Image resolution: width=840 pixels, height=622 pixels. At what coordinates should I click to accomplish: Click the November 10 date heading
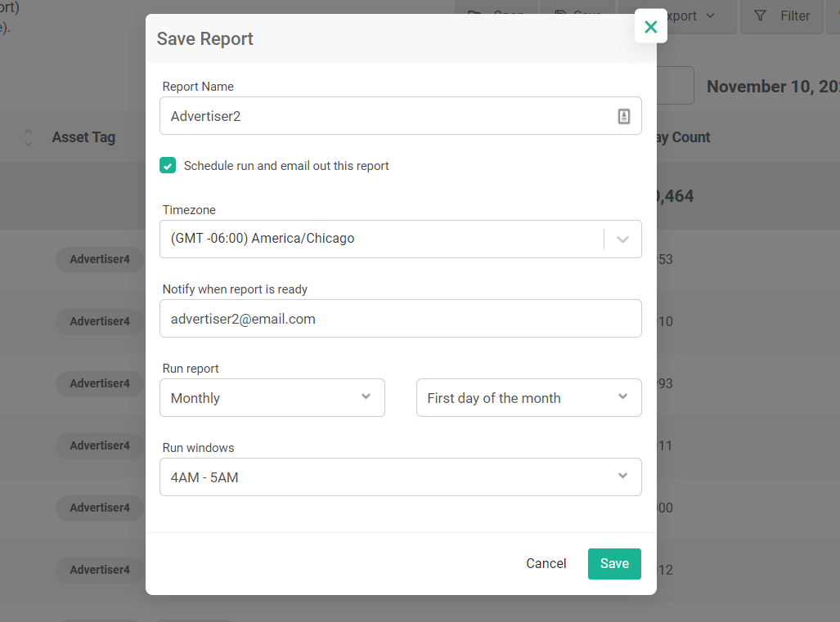coord(772,87)
